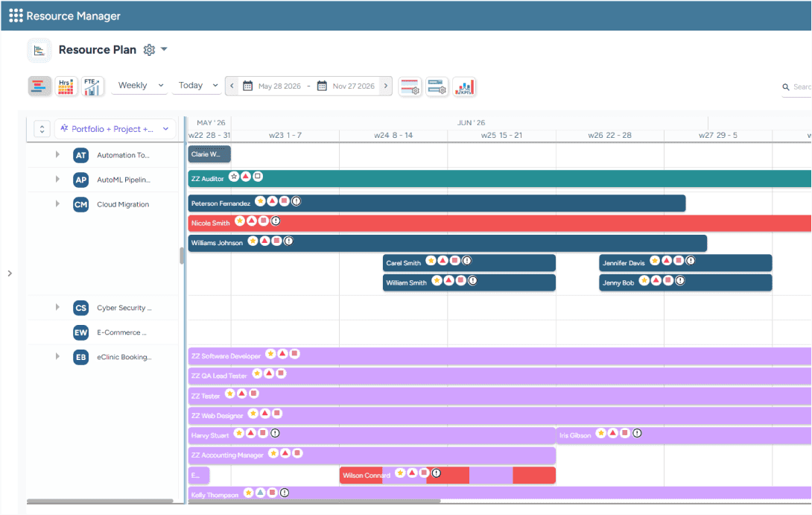Click star icon on ZZ Auditor bar
812x515 pixels.
(x=234, y=177)
